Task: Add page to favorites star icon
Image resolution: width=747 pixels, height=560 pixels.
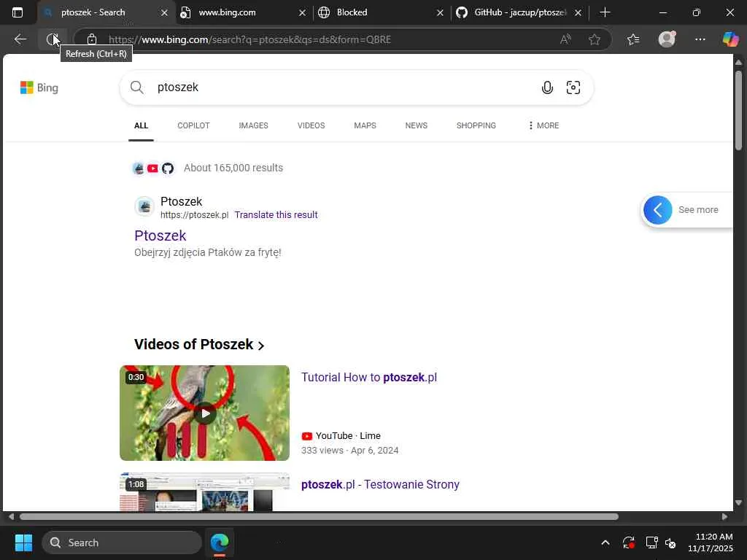Action: 594,39
